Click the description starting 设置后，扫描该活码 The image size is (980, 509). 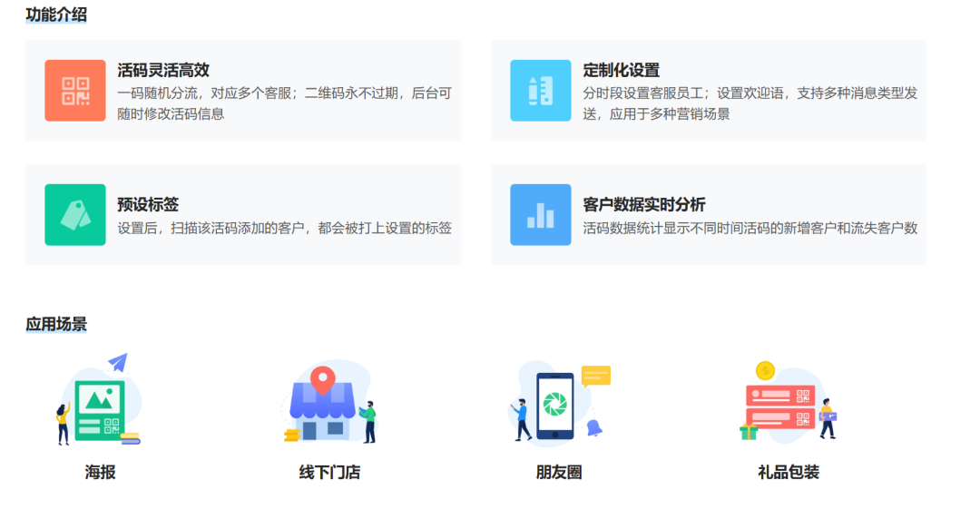click(x=284, y=229)
